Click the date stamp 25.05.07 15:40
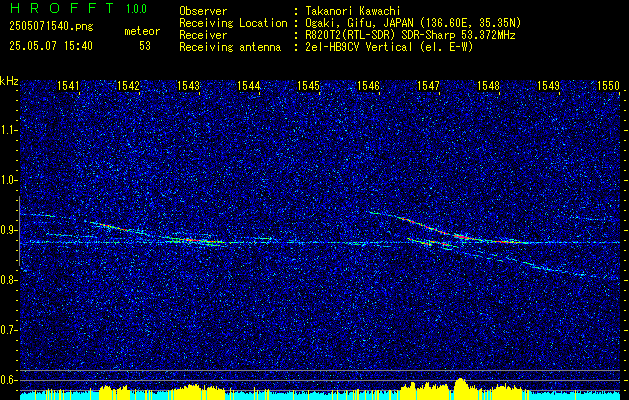 [51, 46]
